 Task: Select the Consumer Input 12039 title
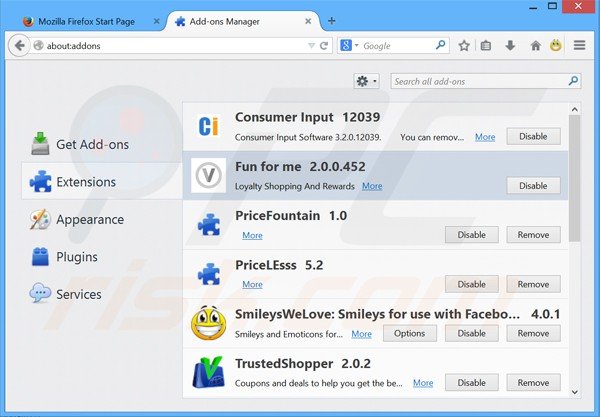(x=308, y=117)
